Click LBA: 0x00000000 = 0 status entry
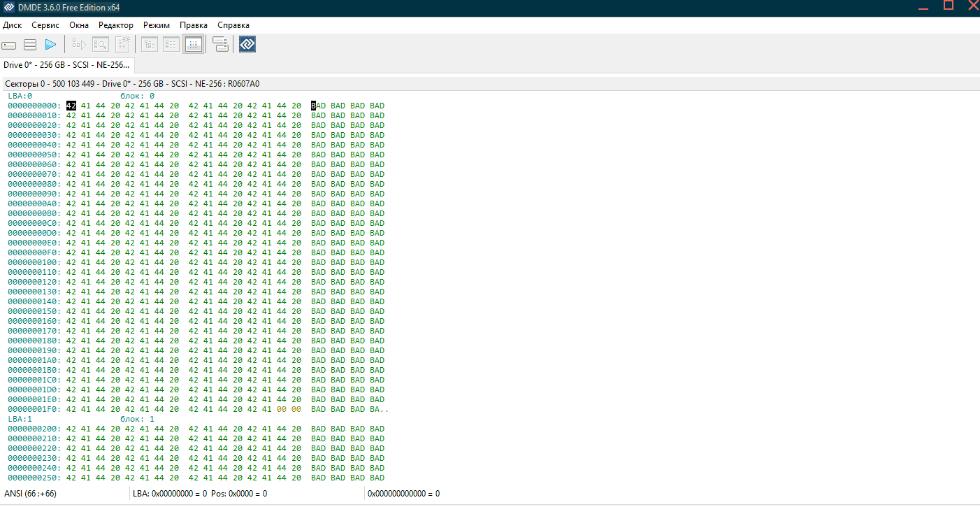The width and height of the screenshot is (980, 507). tap(170, 494)
